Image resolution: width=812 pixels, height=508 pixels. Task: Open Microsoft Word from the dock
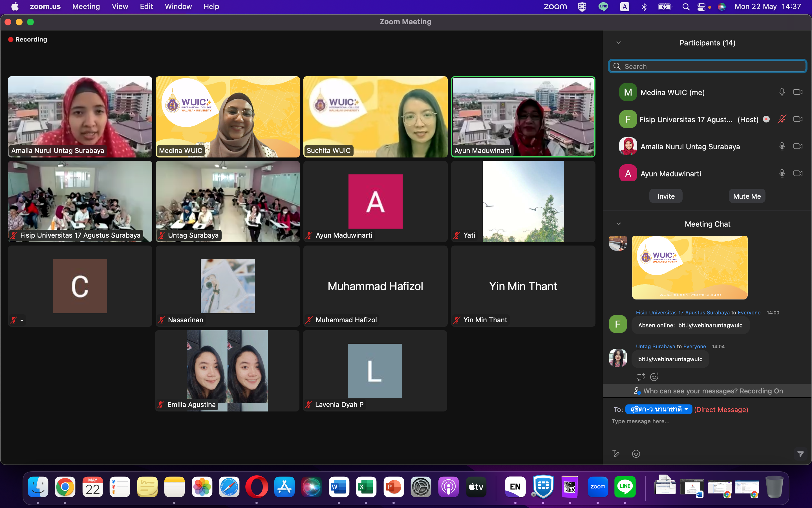tap(339, 487)
